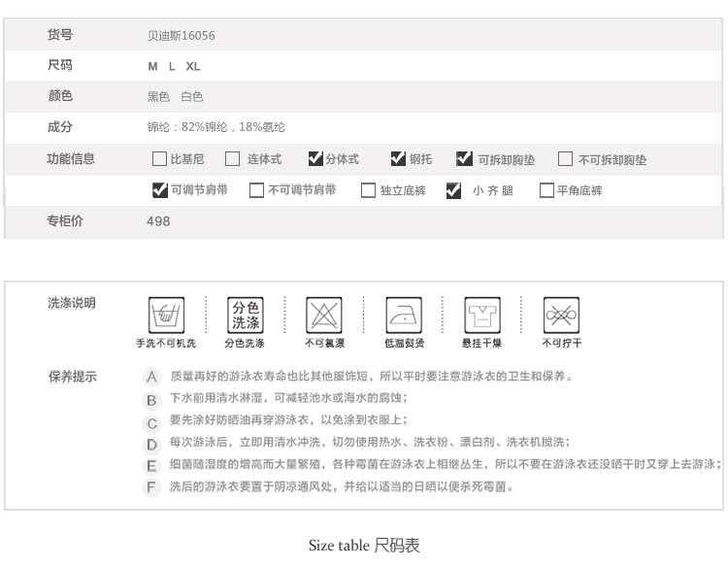728x566 pixels.
Task: Select size XL
Action: pyautogui.click(x=193, y=66)
